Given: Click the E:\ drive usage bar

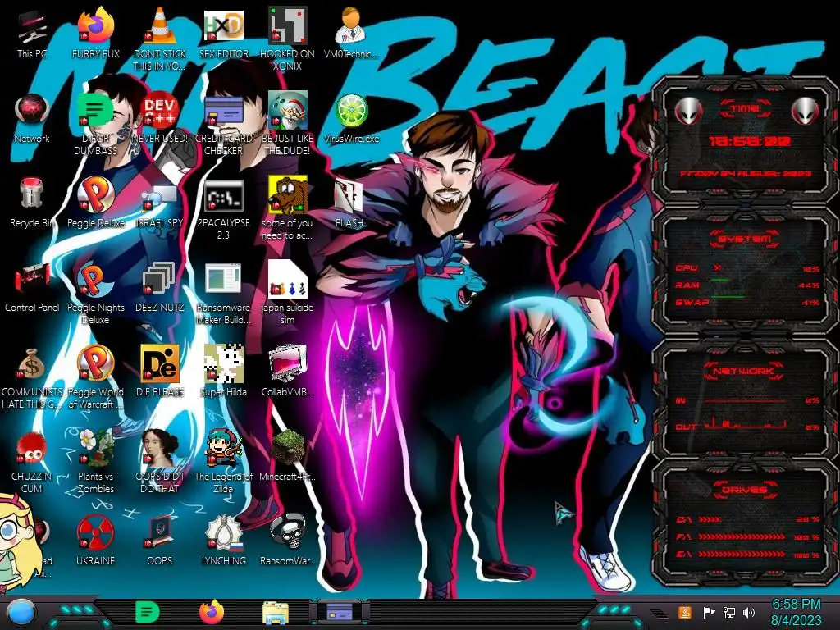Looking at the screenshot, I should [742, 555].
